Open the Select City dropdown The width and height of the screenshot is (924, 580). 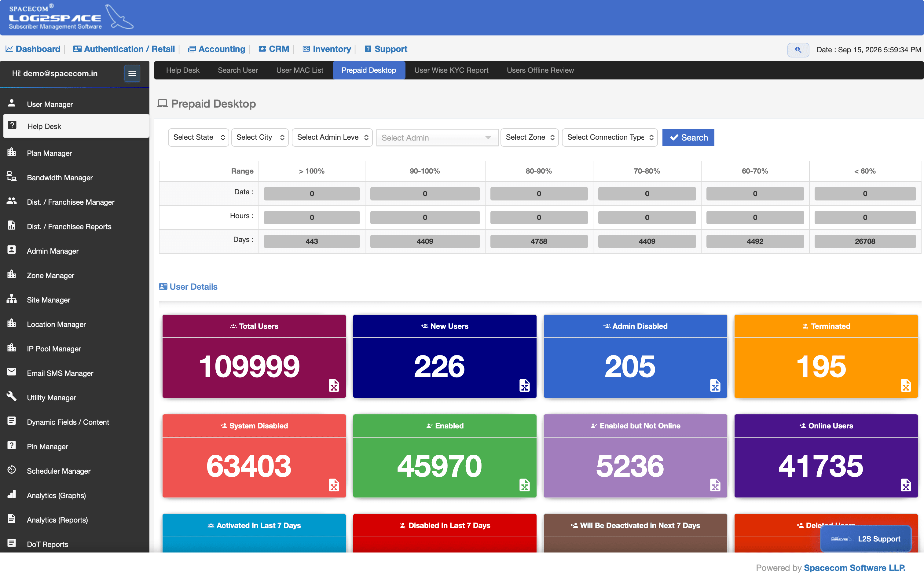coord(260,137)
